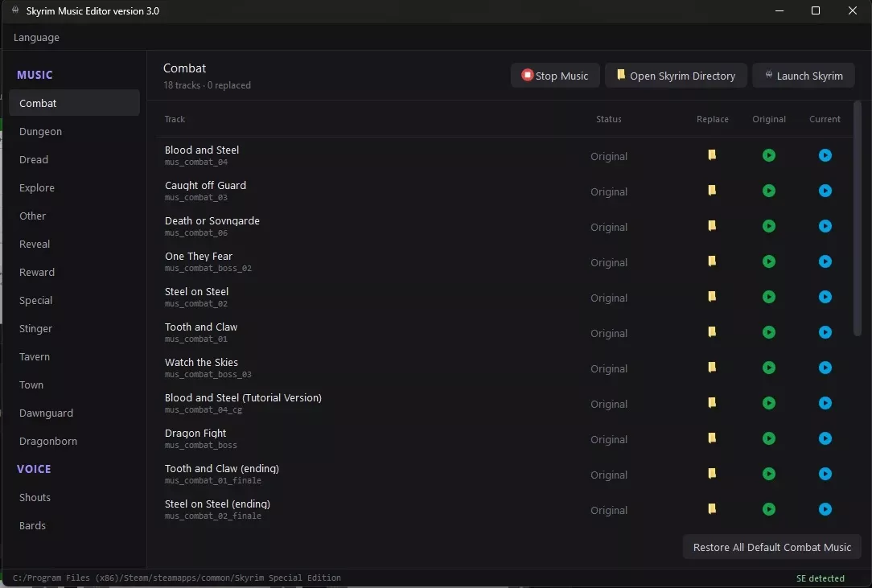Play current Blood and Steel (Tutorial Version)
872x588 pixels.
825,403
